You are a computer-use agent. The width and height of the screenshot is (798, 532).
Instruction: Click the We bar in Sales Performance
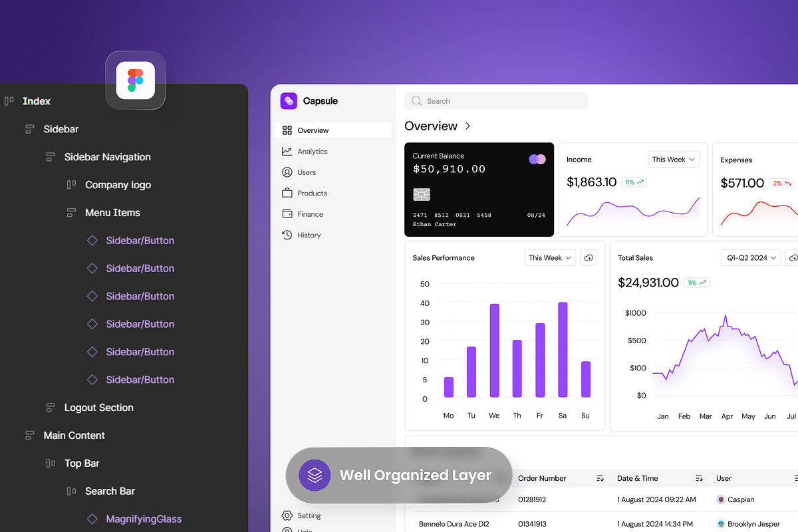point(494,350)
